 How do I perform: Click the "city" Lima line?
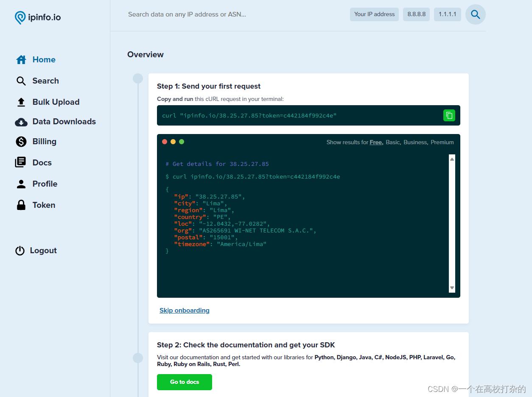pos(201,204)
